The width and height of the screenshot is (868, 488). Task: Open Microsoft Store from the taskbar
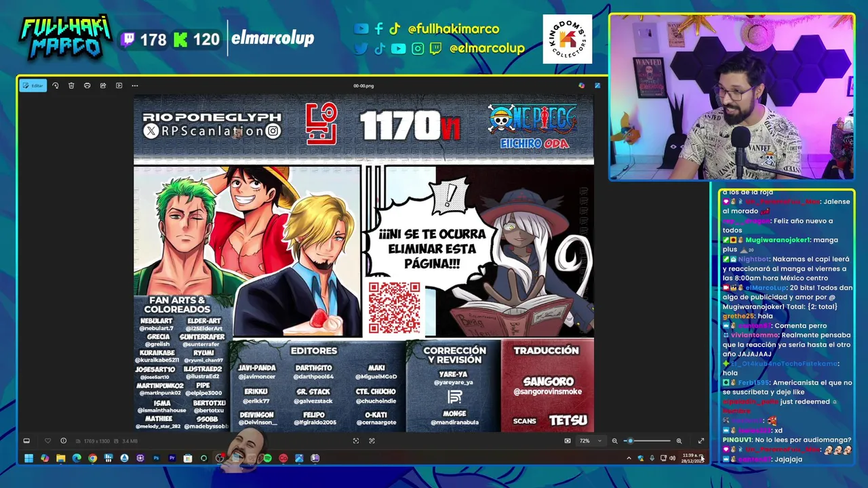tap(188, 458)
